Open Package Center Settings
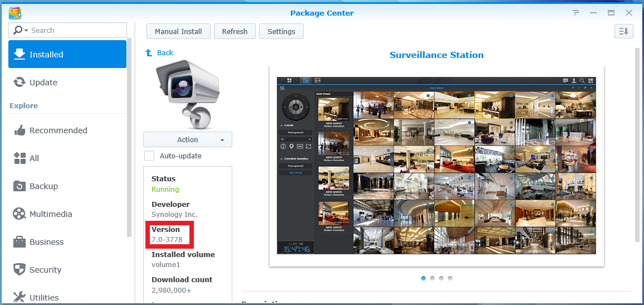Screen dimensions: 644x305 [x=281, y=31]
